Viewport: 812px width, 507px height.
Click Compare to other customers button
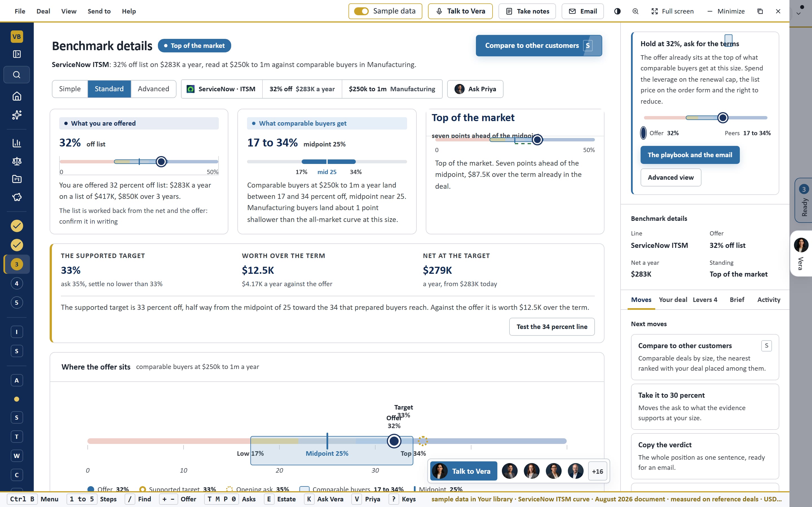point(539,46)
